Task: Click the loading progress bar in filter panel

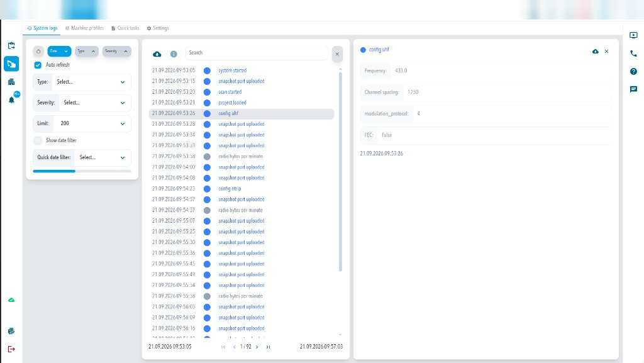Action: coord(82,171)
